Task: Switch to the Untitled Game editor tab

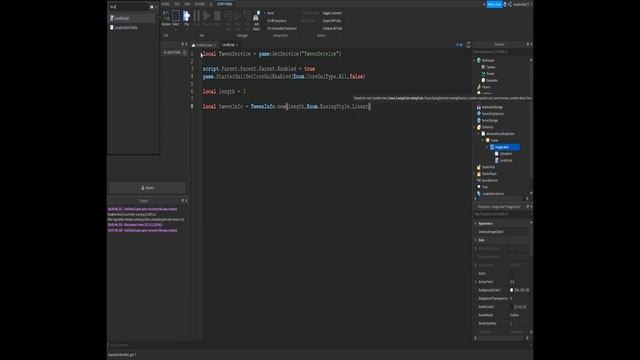Action: (x=204, y=45)
